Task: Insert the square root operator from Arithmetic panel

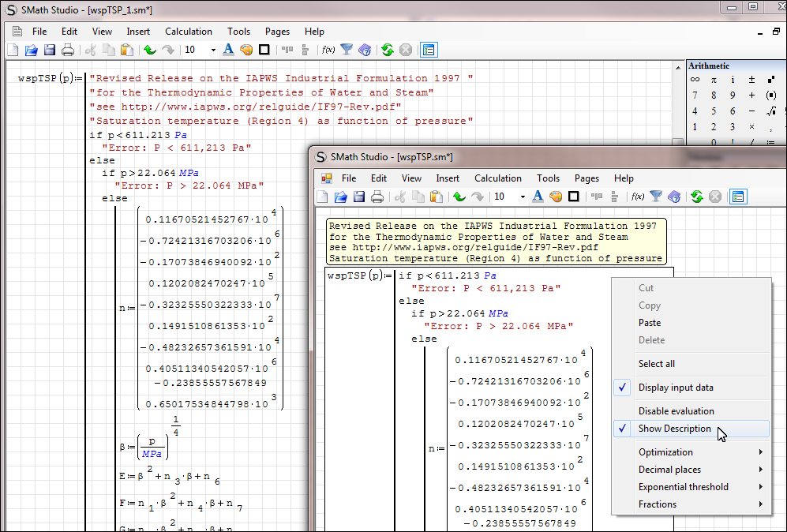Action: click(x=770, y=111)
